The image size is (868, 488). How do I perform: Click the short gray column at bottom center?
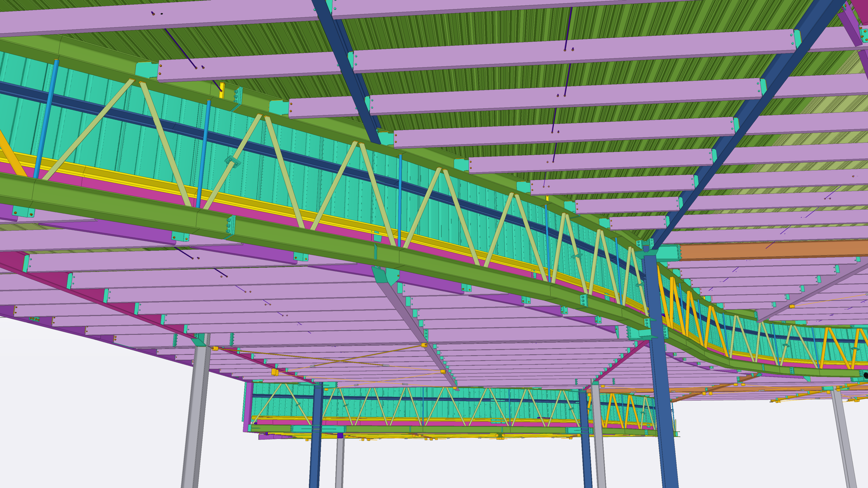[340, 461]
